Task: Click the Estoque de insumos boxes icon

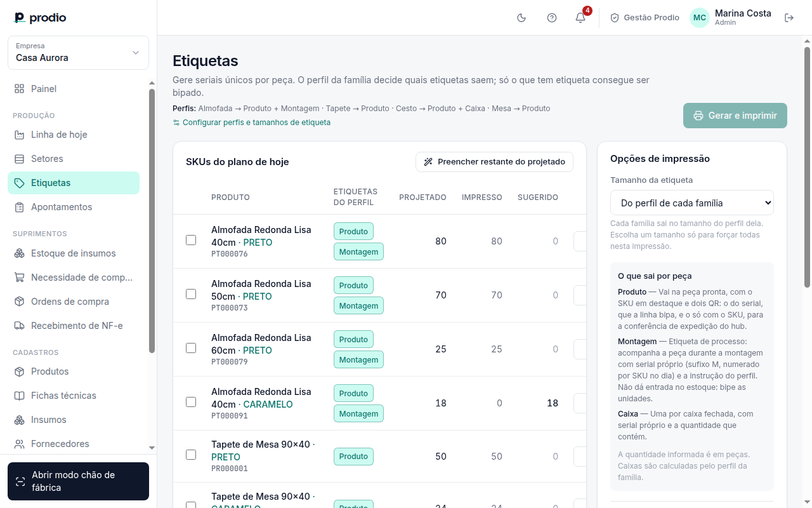Action: click(x=20, y=253)
